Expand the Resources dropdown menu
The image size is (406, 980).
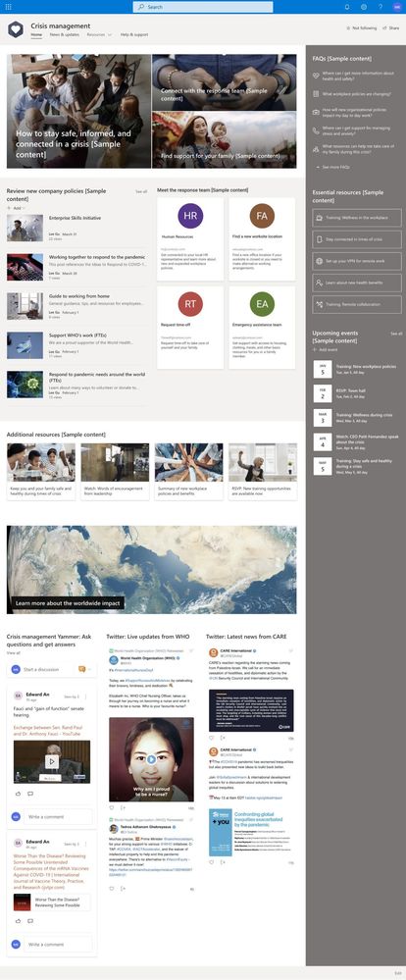click(99, 35)
